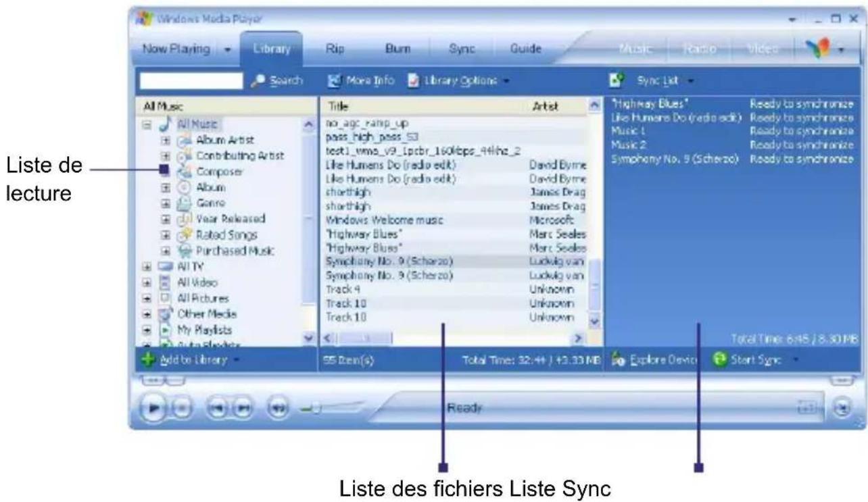This screenshot has height=502, width=868.
Task: Select the Library tab
Action: point(271,49)
